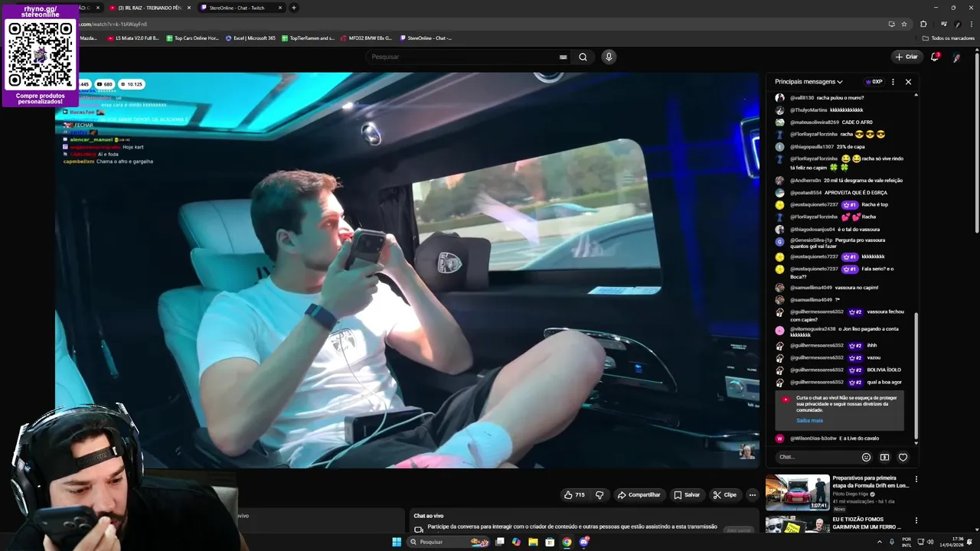Click the Criar create button
The image size is (980, 551).
(x=906, y=57)
